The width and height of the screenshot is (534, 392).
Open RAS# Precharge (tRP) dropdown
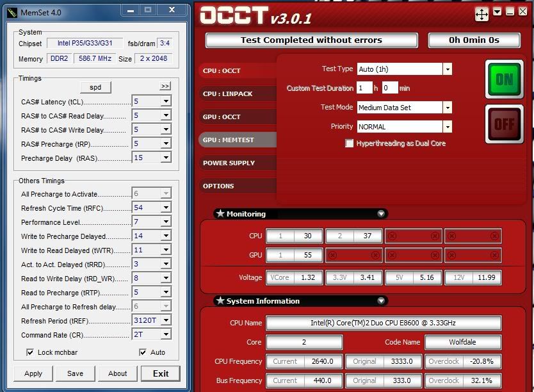[166, 143]
